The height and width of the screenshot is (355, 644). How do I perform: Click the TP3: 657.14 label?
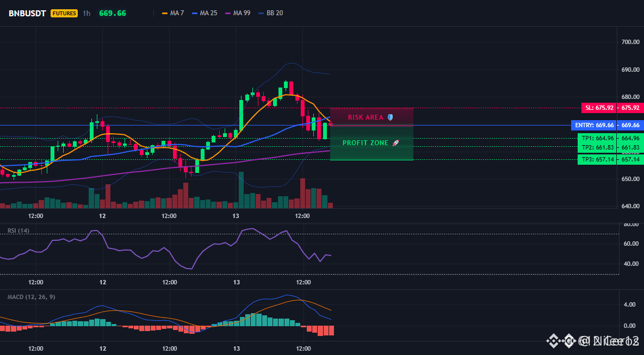tap(597, 160)
